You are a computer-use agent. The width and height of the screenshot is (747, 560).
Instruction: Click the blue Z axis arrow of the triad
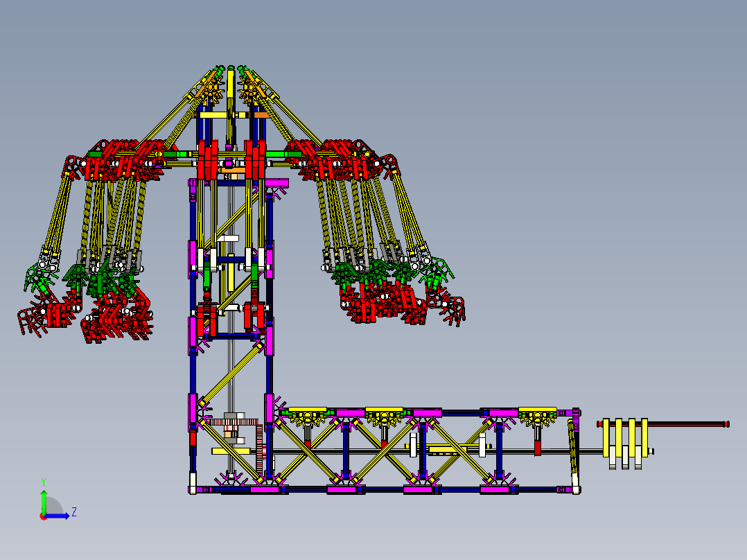click(57, 516)
